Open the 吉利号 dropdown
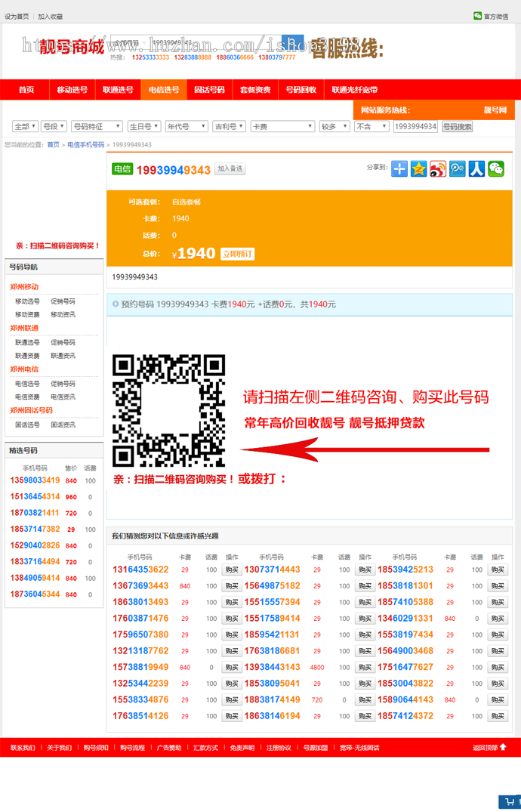Viewport: 521px width, 812px height. coord(229,126)
